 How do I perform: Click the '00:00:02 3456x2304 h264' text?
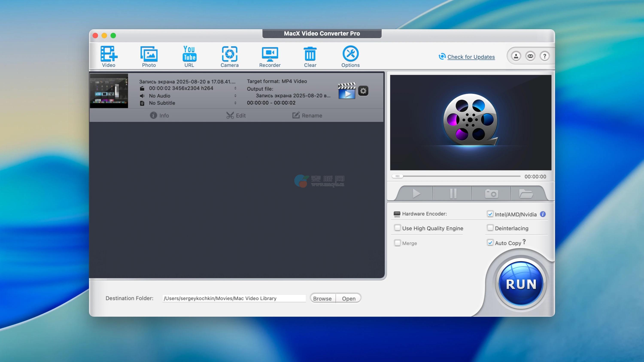click(181, 88)
